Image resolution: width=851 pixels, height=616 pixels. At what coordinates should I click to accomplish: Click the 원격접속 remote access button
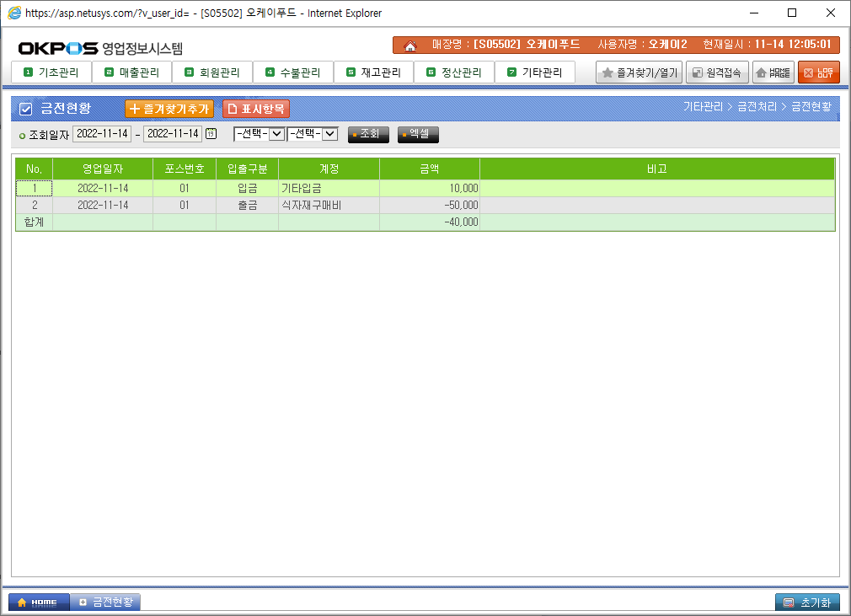(716, 73)
